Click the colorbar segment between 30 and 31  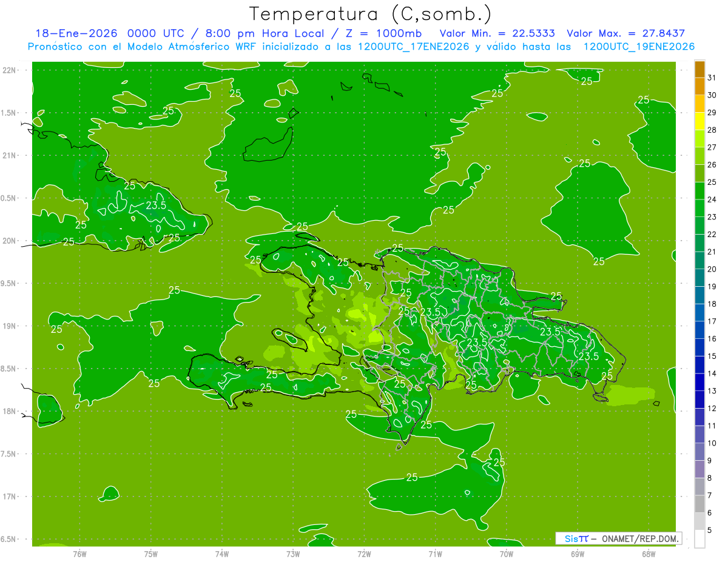(699, 86)
